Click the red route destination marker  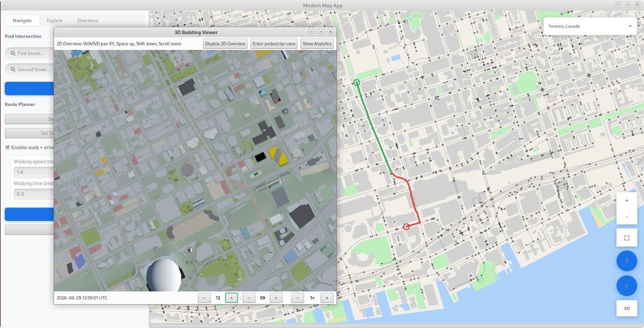click(407, 227)
